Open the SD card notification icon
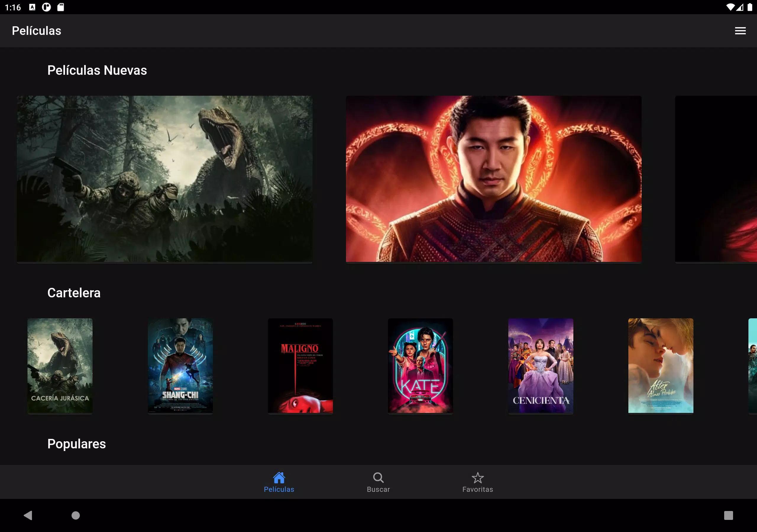 [x=61, y=7]
